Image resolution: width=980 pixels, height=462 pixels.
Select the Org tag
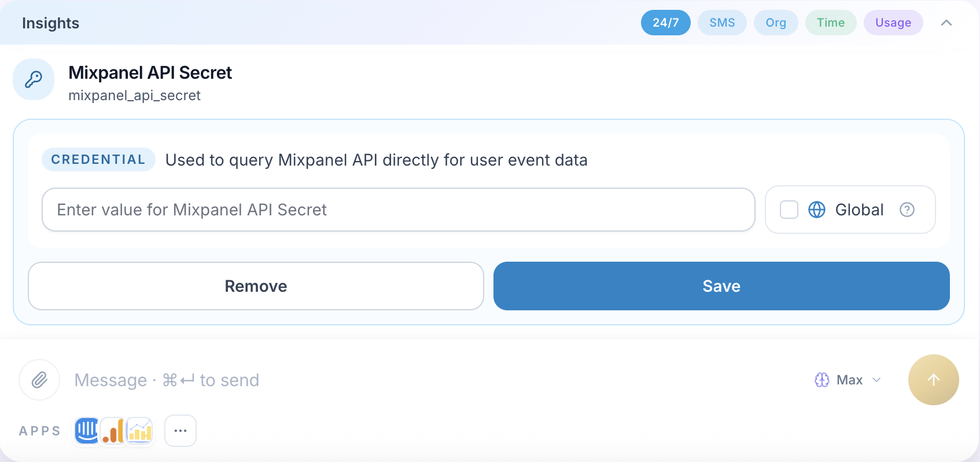[775, 23]
